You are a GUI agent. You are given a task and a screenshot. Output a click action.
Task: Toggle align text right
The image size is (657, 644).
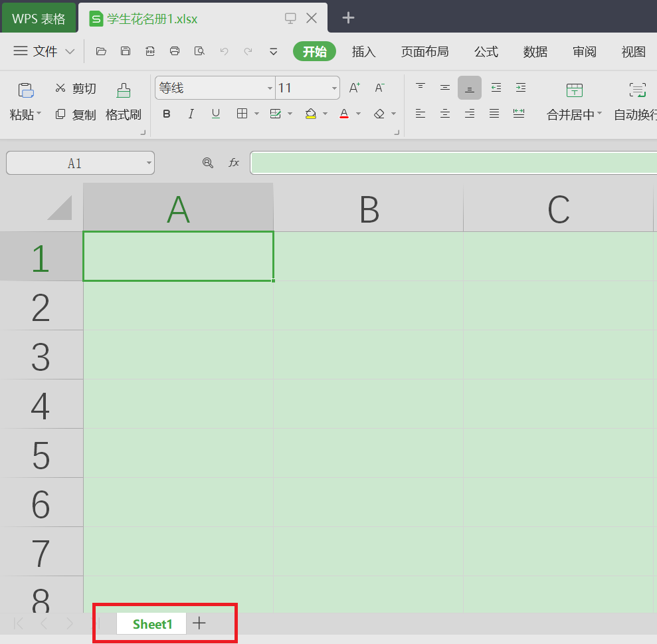pos(470,113)
